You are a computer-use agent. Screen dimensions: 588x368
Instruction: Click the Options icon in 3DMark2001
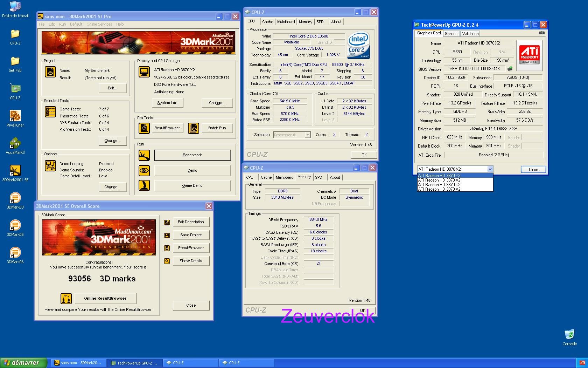[x=50, y=166]
